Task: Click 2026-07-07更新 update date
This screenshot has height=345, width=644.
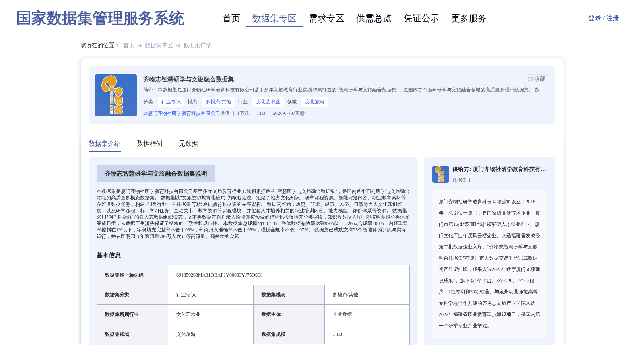Action: (289, 114)
